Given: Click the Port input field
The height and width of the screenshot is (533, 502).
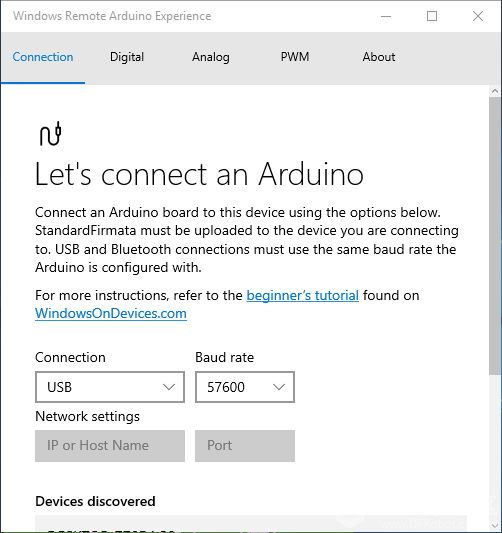Looking at the screenshot, I should [245, 446].
